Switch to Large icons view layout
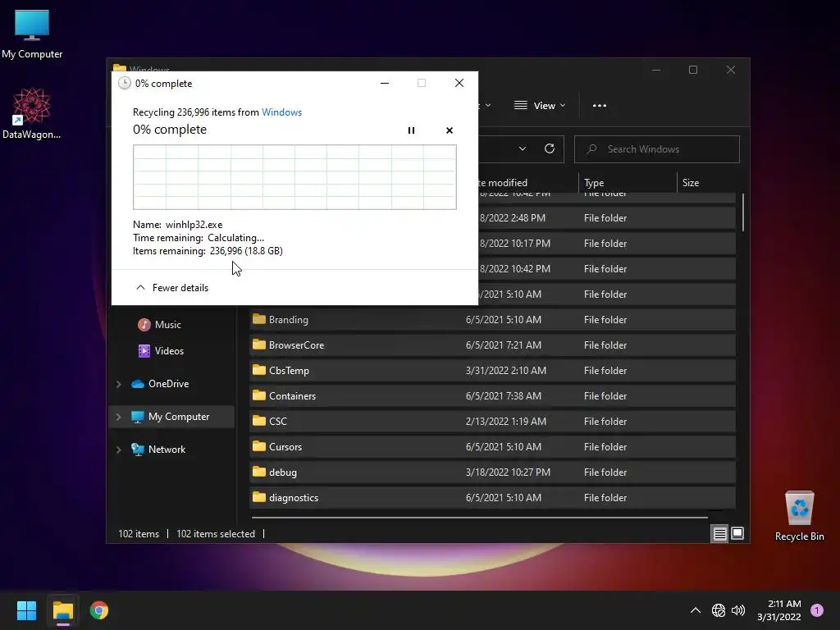The height and width of the screenshot is (630, 840). (x=737, y=533)
